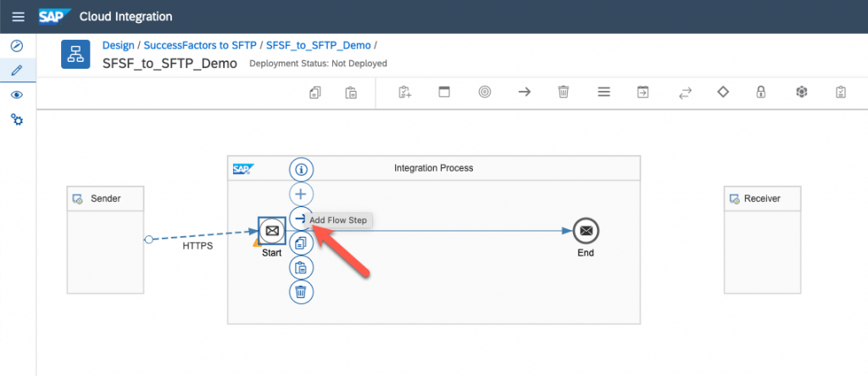
Task: Select the Start message event
Action: tap(272, 231)
